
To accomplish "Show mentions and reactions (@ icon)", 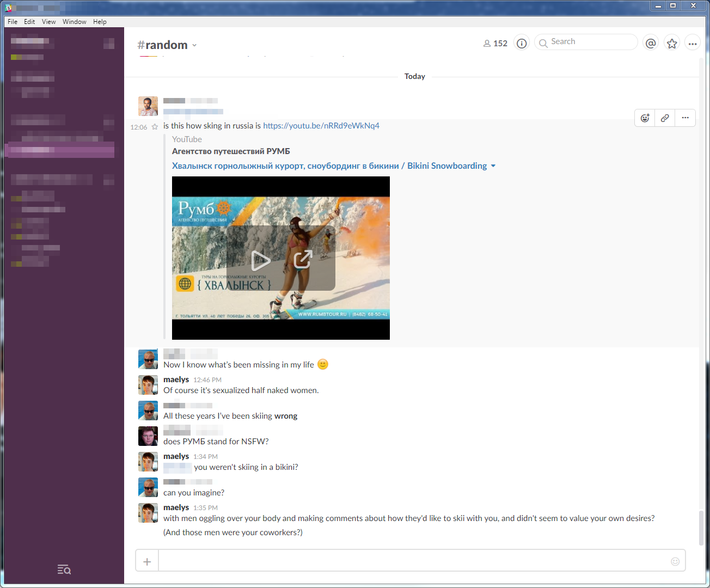I will 651,44.
